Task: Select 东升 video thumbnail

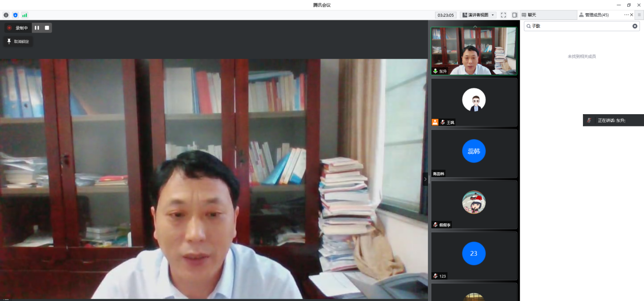Action: pyautogui.click(x=474, y=51)
